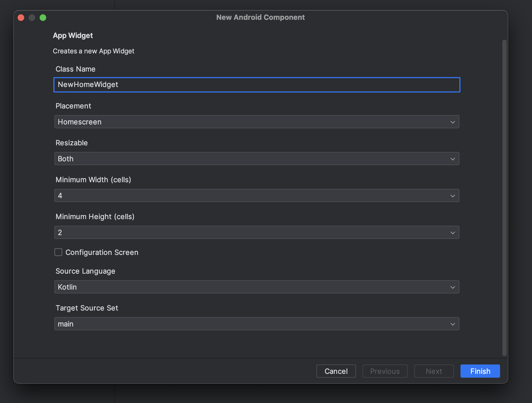The height and width of the screenshot is (403, 532).
Task: Click the Next button
Action: 434,371
